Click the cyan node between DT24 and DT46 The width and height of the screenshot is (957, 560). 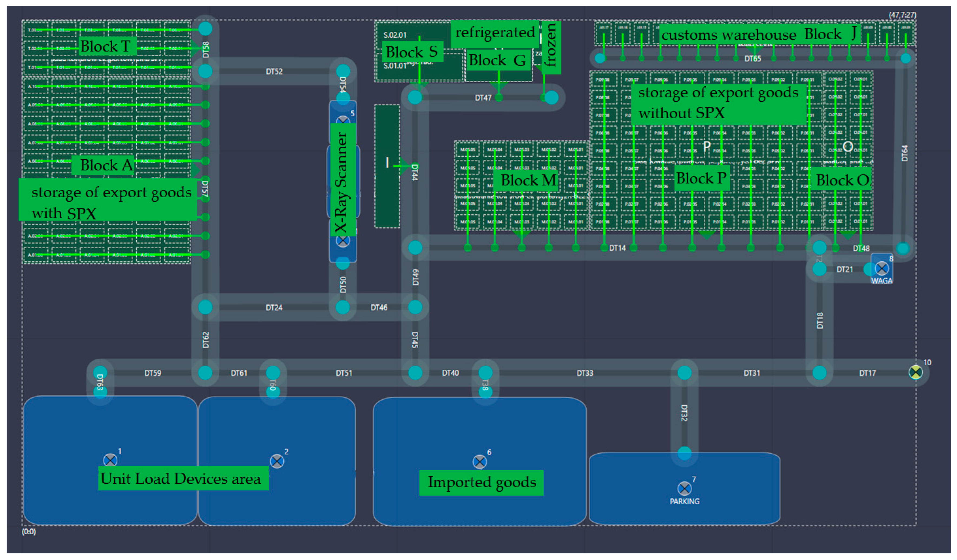343,307
